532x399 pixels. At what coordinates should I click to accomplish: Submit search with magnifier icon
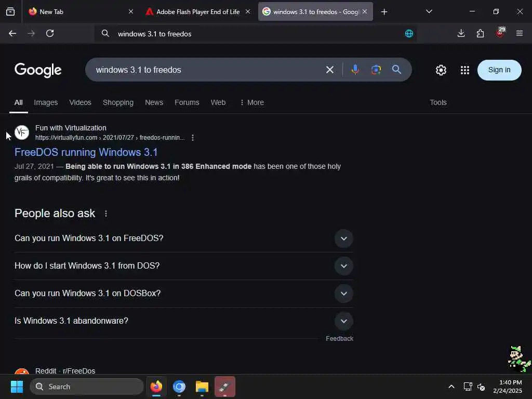396,70
